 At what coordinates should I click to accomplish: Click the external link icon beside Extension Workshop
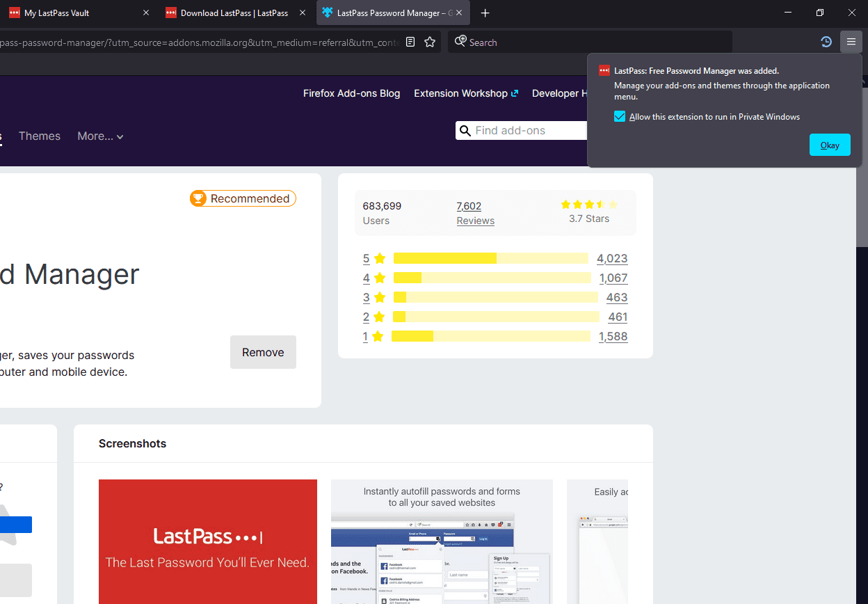pyautogui.click(x=515, y=93)
